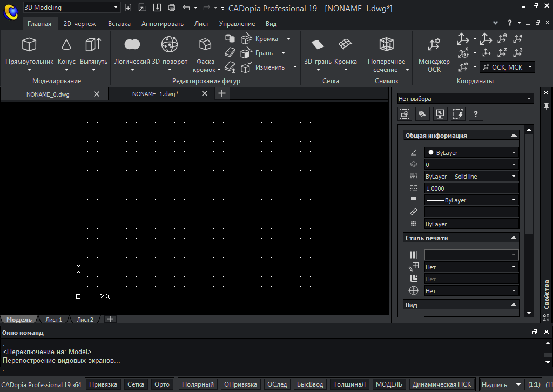Collapse the Стиль печати section
553x392 pixels.
point(514,238)
